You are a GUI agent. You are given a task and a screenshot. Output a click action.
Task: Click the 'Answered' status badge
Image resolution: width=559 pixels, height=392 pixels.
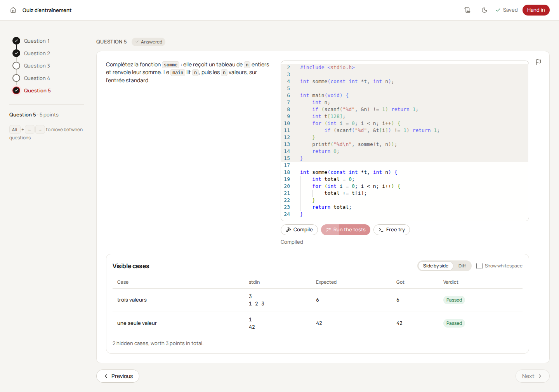[148, 42]
